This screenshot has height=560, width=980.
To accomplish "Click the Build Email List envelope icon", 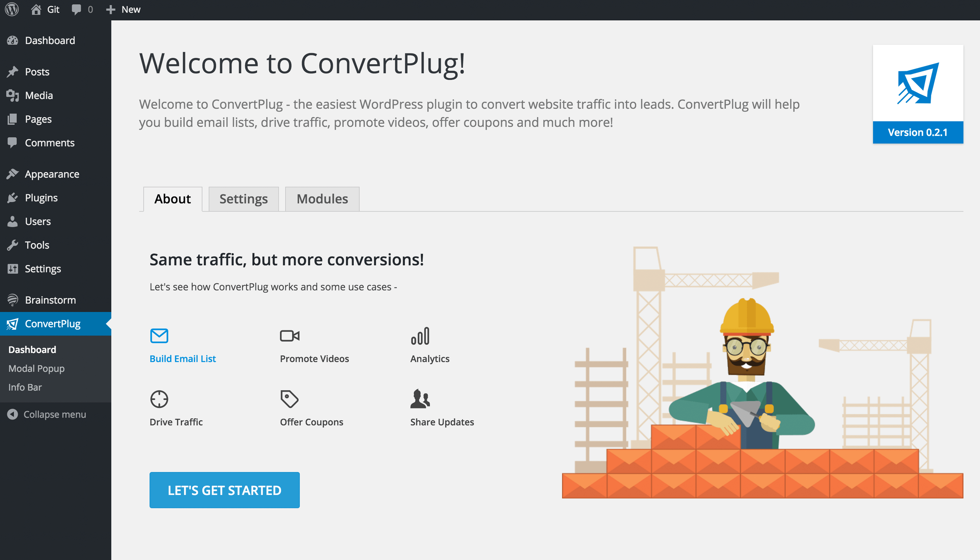I will coord(159,336).
